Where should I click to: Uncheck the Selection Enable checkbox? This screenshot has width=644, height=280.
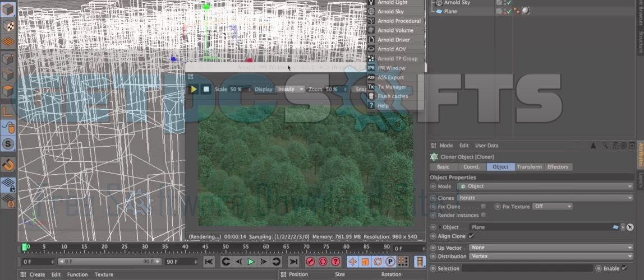tap(624, 268)
